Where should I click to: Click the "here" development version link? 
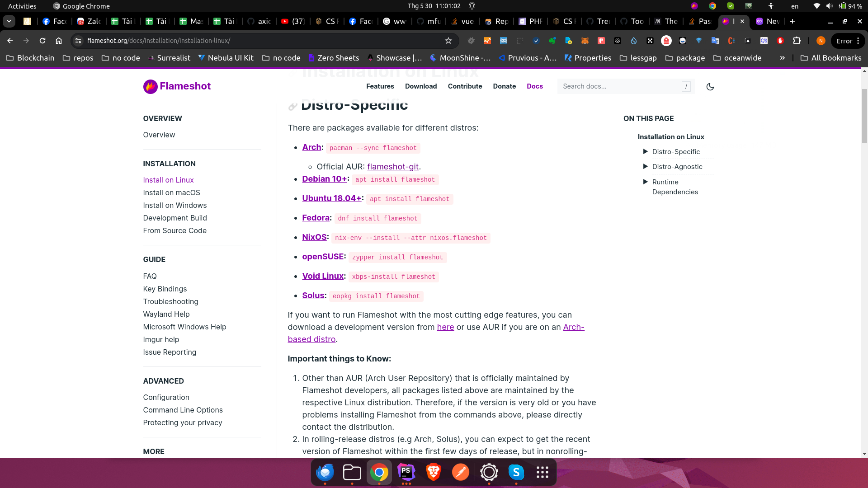445,327
